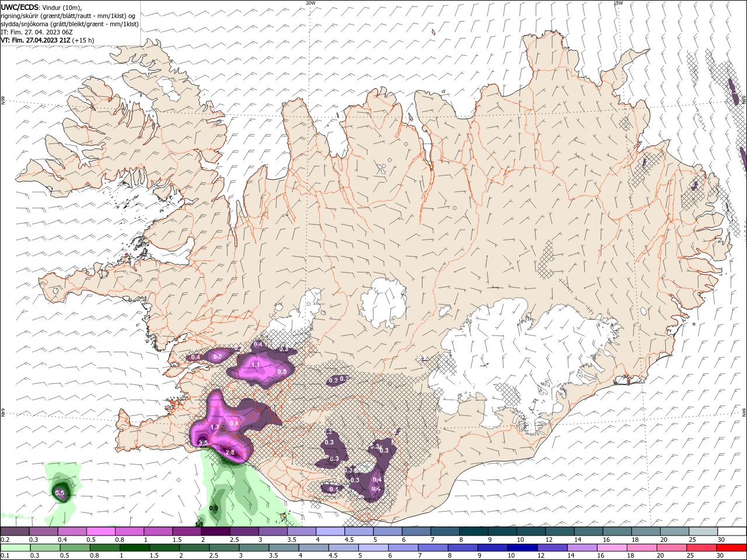747x560 pixels.
Task: Click the 0.9 value in green rain area
Action: coord(214,509)
